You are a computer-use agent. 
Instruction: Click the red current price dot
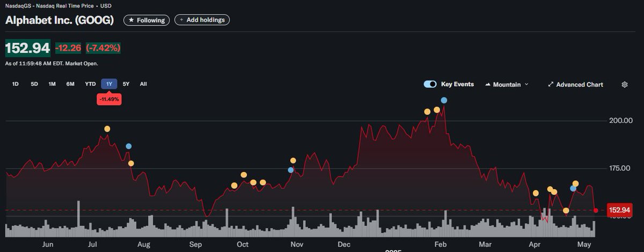[596, 210]
